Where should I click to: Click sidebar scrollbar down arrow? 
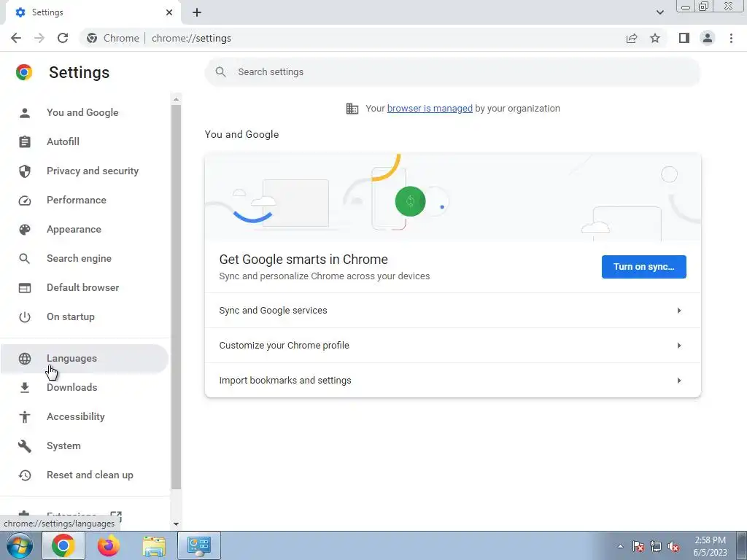(x=177, y=524)
